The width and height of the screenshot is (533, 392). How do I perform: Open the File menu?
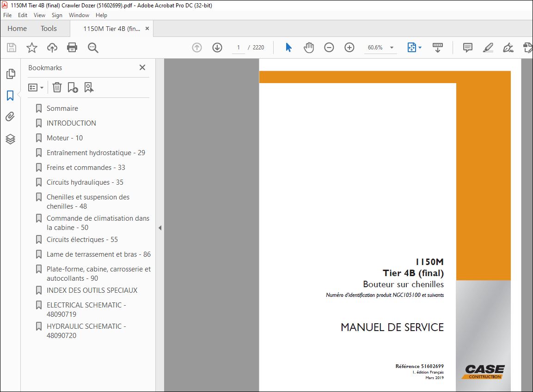[x=7, y=15]
